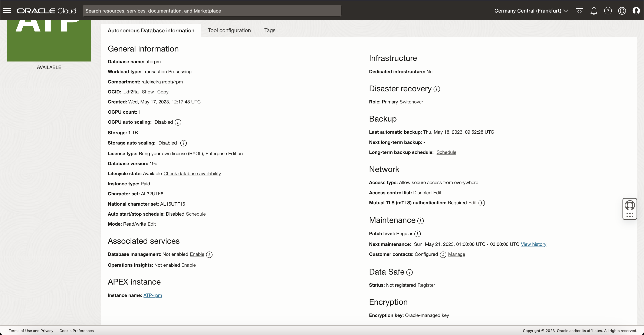This screenshot has width=644, height=335.
Task: Click Copy link next to OCID
Action: tap(162, 92)
